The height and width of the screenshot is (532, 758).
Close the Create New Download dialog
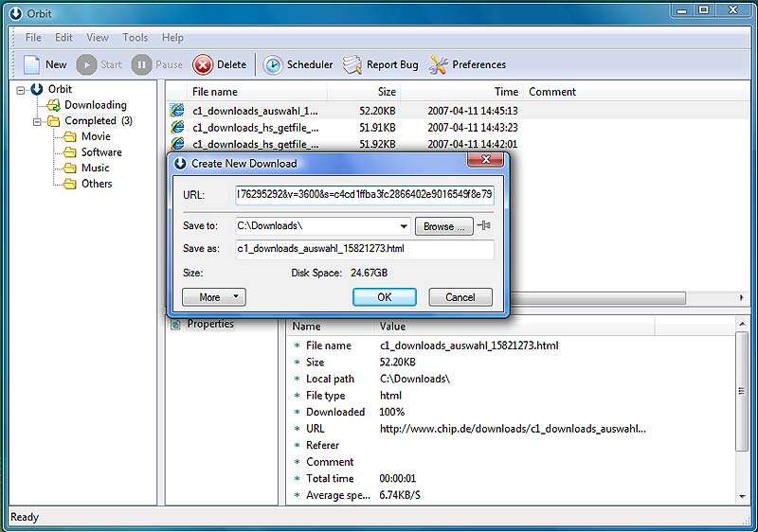(485, 159)
